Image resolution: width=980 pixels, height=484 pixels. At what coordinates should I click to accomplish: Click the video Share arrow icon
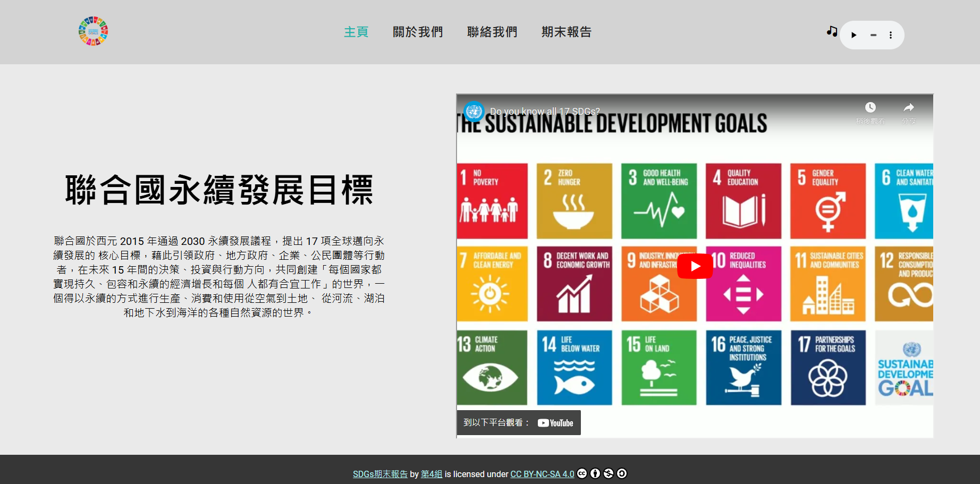click(909, 108)
